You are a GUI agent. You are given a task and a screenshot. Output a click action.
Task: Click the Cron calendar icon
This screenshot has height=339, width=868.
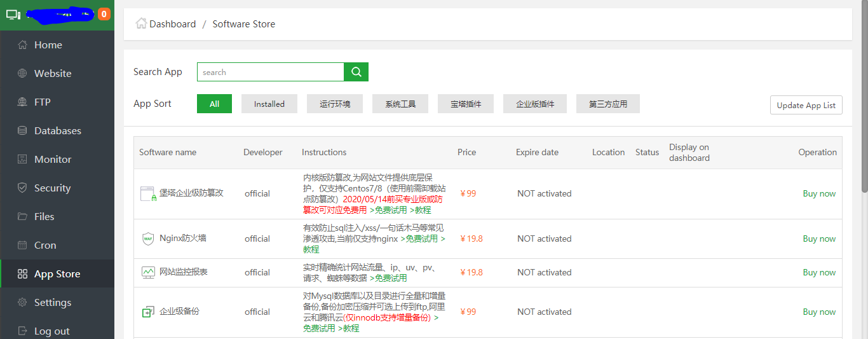point(22,246)
